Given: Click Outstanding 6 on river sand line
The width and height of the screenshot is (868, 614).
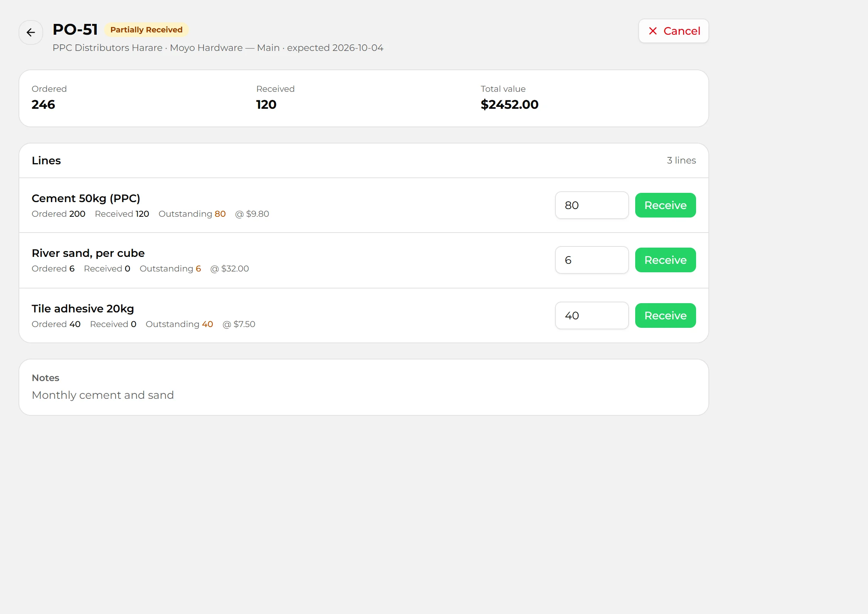Looking at the screenshot, I should coord(170,268).
